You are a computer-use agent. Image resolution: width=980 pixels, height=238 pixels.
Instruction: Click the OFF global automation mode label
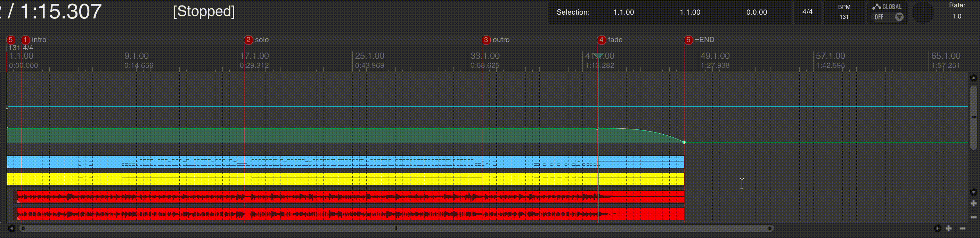[879, 17]
